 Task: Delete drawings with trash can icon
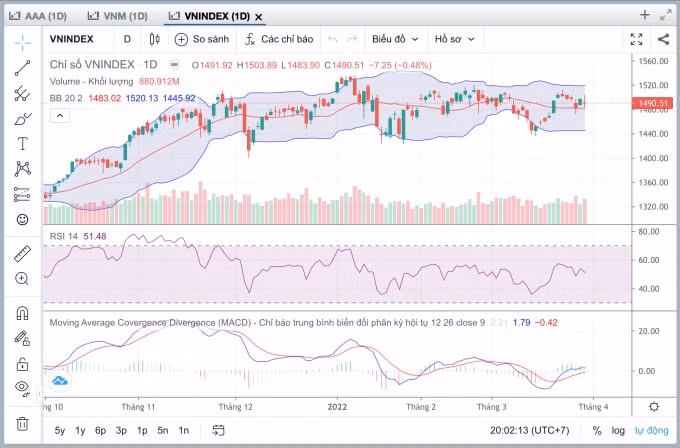[x=22, y=424]
